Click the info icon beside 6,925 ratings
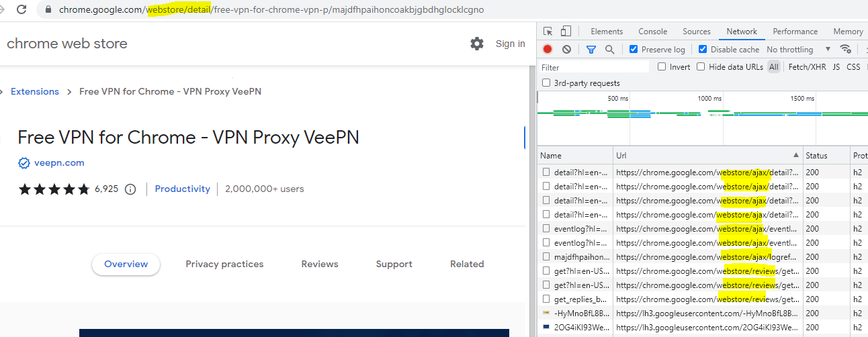The height and width of the screenshot is (337, 868). (130, 189)
